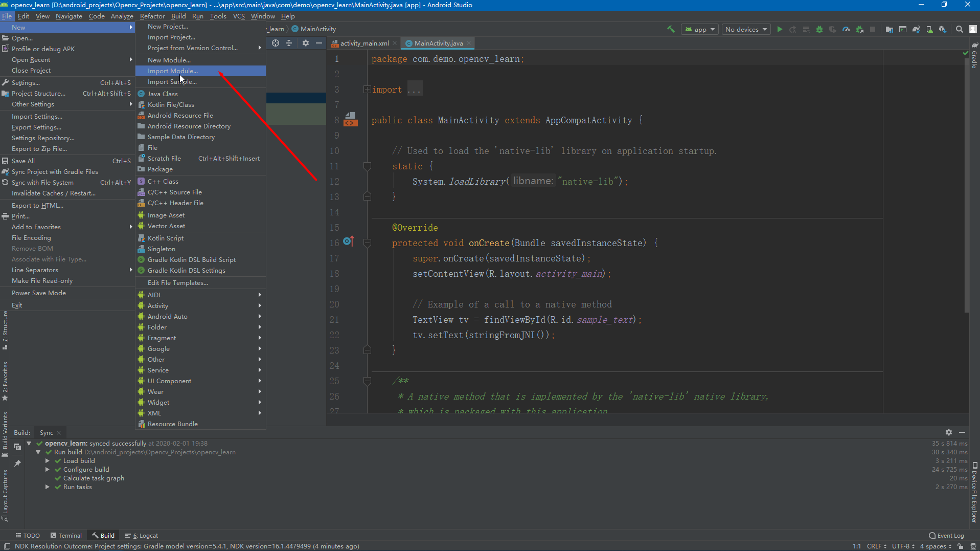Click the Profile app gauge icon
Image resolution: width=980 pixels, height=551 pixels.
click(x=846, y=29)
